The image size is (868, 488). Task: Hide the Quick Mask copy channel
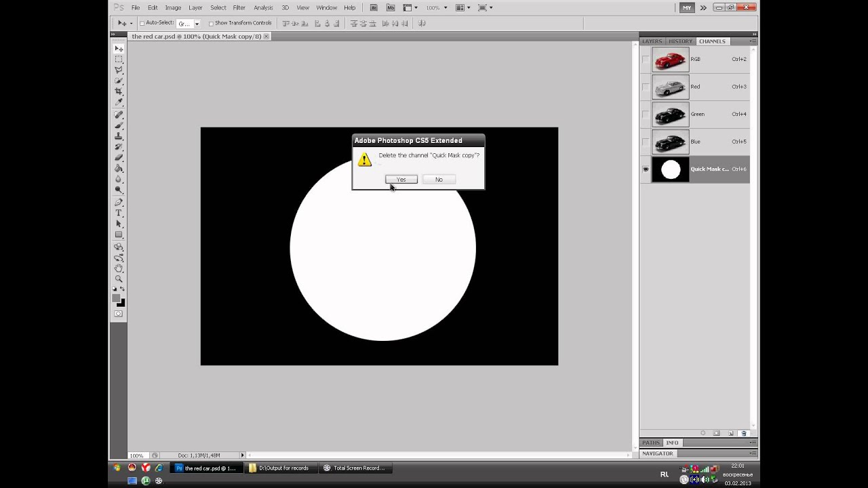(646, 169)
